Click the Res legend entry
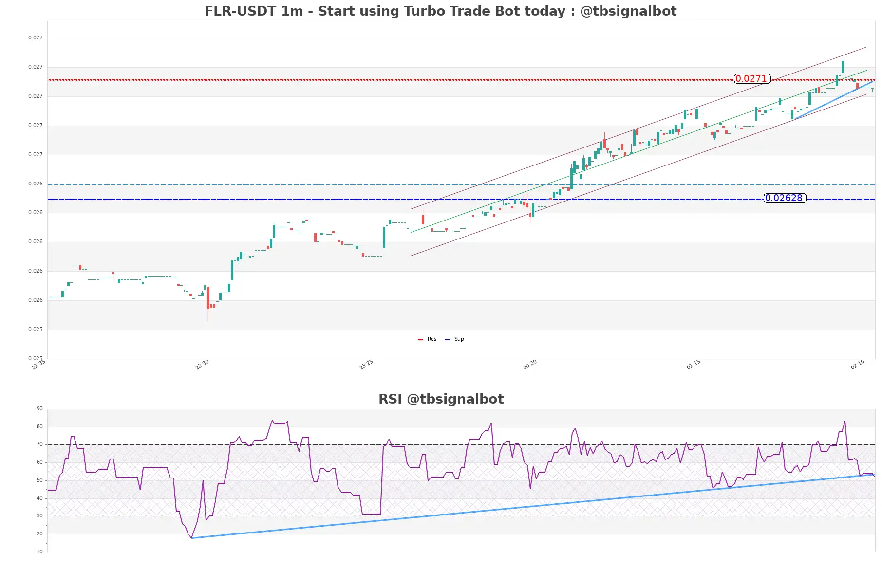Image resolution: width=882 pixels, height=588 pixels. tap(427, 339)
